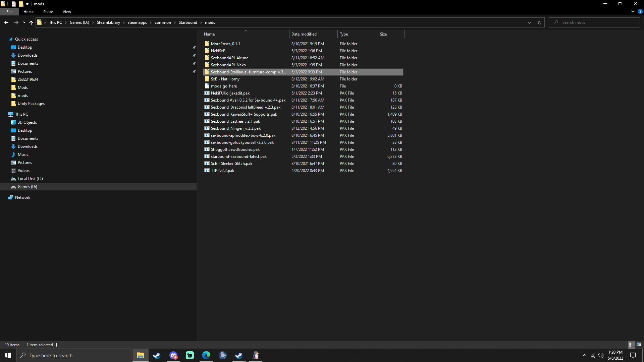This screenshot has height=362, width=644.
Task: Select TTPPv2.2.pak file icon
Action: tap(207, 170)
